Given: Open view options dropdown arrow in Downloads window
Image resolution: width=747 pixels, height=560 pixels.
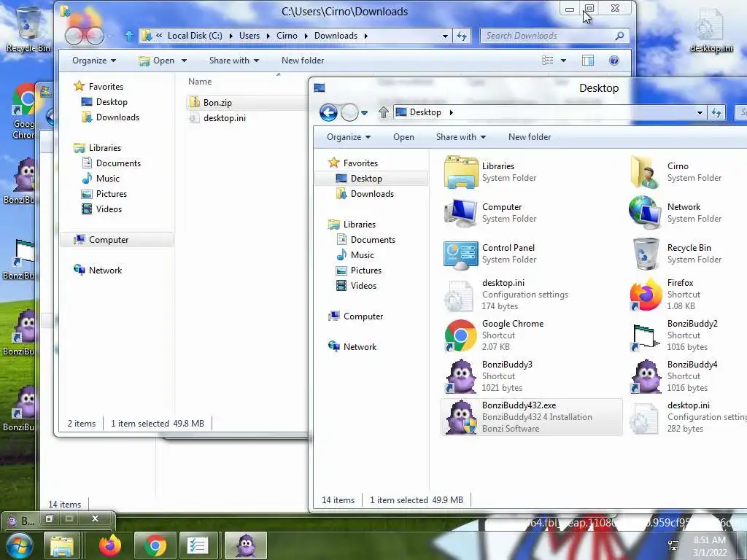Looking at the screenshot, I should 564,61.
